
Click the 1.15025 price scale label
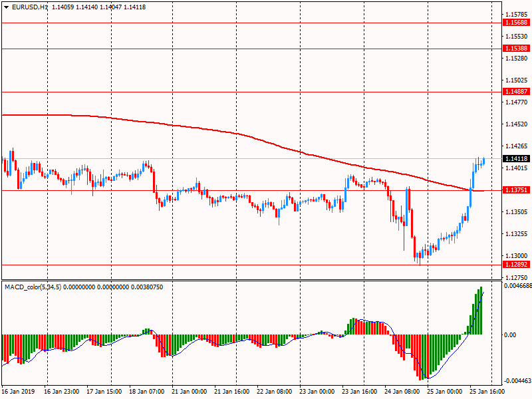tap(517, 80)
